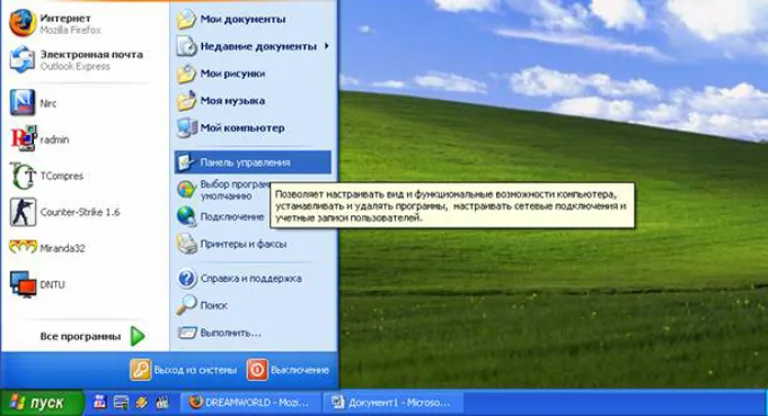768x416 pixels.
Task: Click the Мои документы label text
Action: [x=243, y=19]
